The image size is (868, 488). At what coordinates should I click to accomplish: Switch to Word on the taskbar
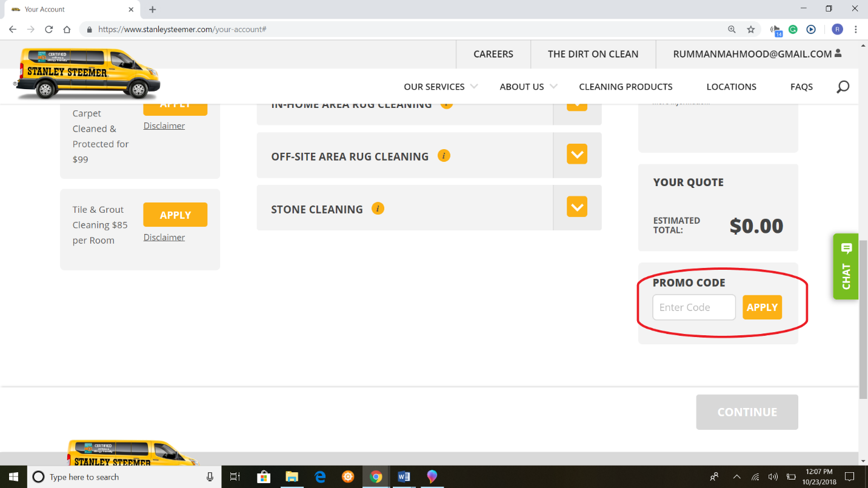coord(404,476)
